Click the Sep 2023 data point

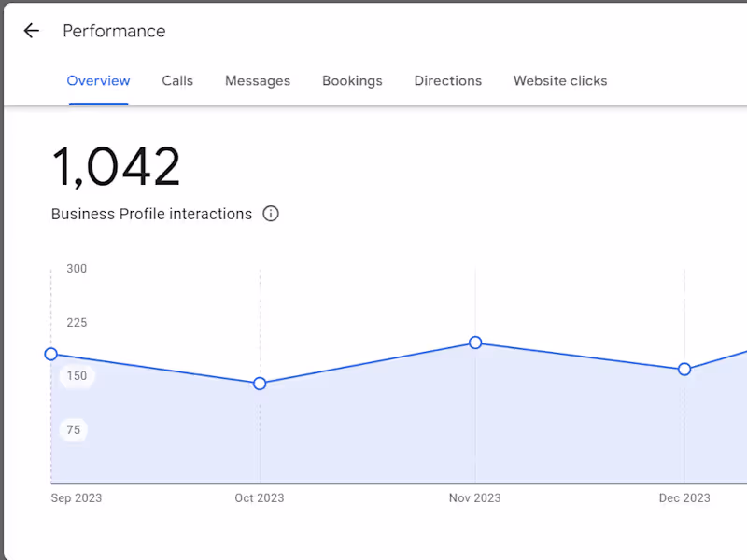(x=51, y=354)
